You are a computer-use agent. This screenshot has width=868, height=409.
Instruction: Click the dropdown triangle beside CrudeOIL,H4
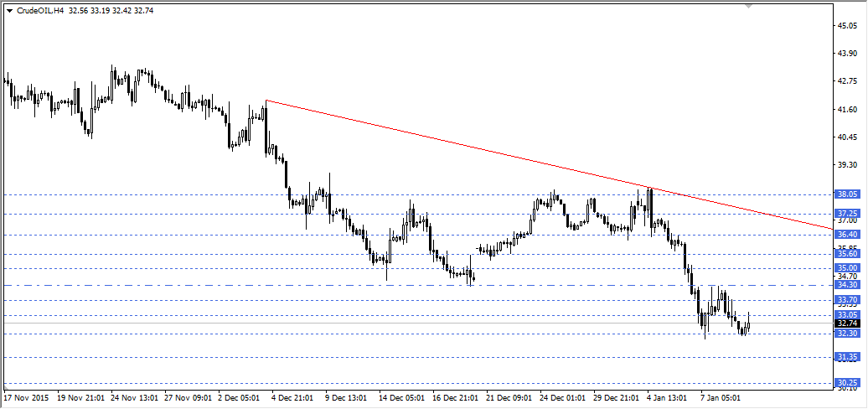pyautogui.click(x=9, y=10)
